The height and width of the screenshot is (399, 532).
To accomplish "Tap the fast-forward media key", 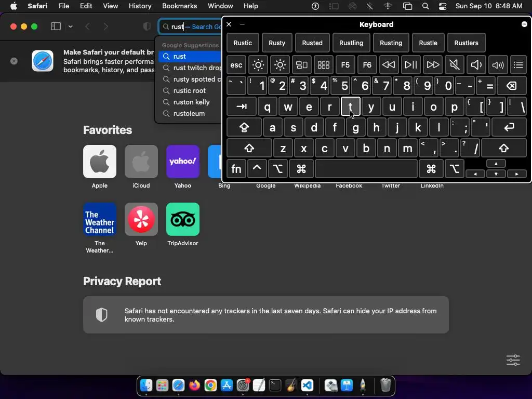I will [433, 65].
